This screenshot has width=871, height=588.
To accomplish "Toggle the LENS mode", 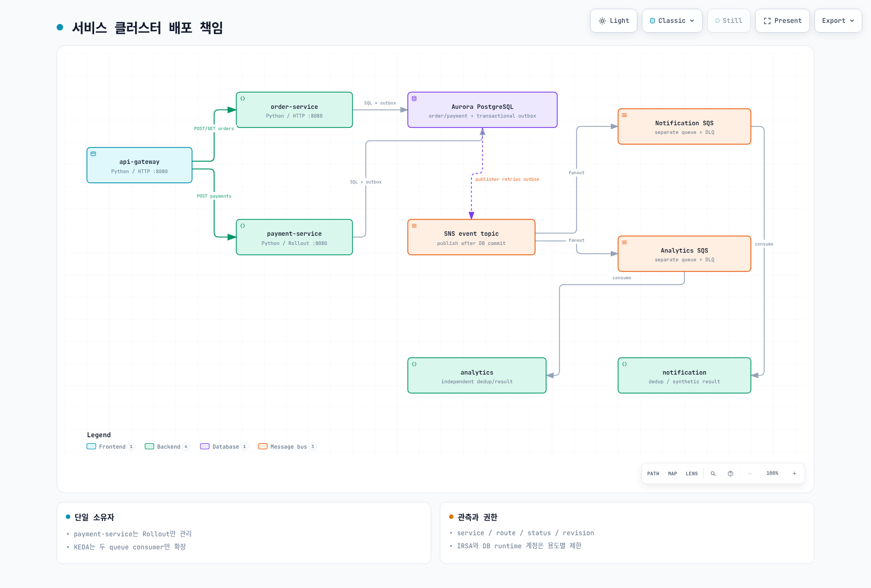I will pyautogui.click(x=692, y=474).
